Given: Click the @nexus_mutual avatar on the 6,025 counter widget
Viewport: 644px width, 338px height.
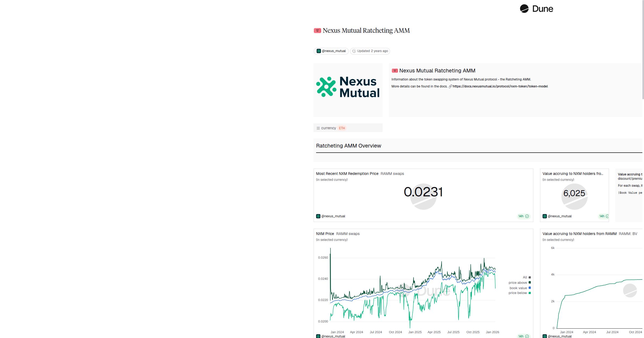Looking at the screenshot, I should 545,216.
